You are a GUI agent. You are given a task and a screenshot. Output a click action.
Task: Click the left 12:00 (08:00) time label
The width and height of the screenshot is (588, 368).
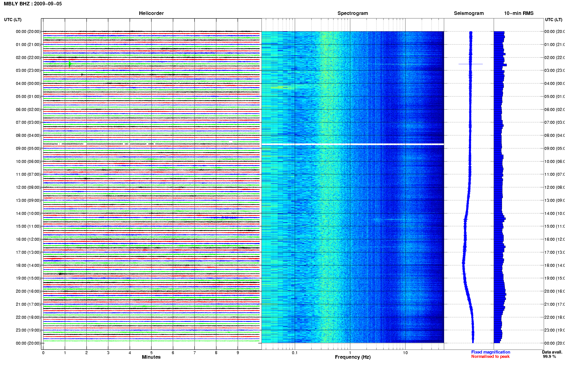tap(28, 187)
